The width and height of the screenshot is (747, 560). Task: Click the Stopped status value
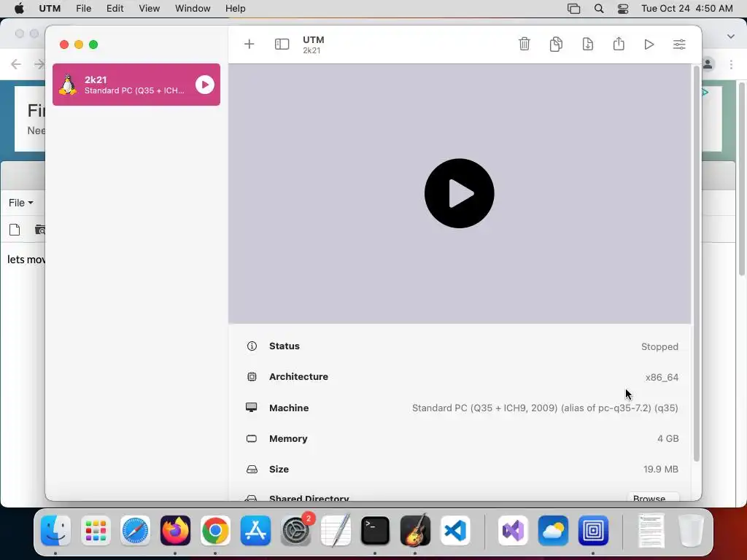(x=659, y=346)
